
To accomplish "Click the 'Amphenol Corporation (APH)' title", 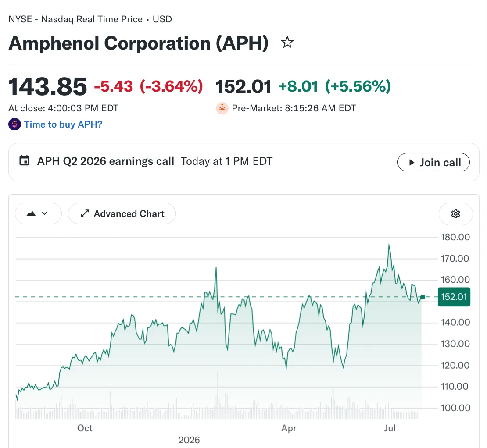I will tap(139, 43).
